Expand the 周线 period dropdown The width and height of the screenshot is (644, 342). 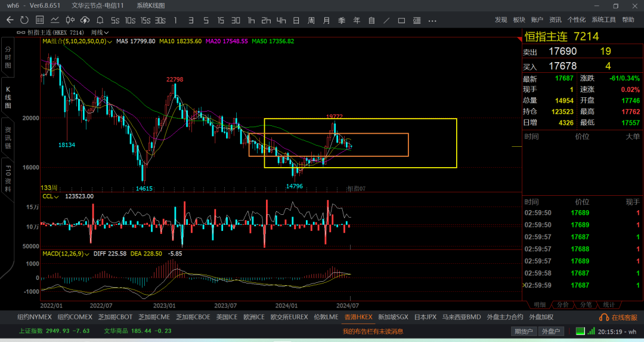(x=100, y=32)
